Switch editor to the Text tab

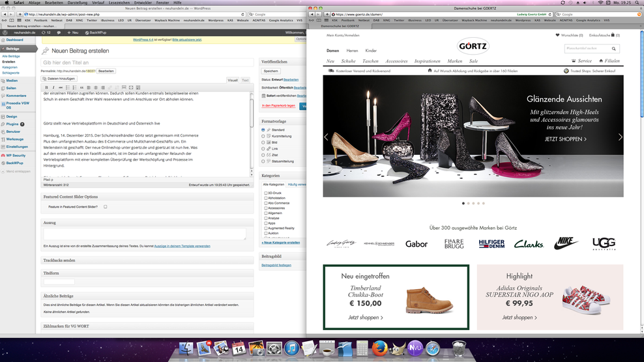coord(245,80)
